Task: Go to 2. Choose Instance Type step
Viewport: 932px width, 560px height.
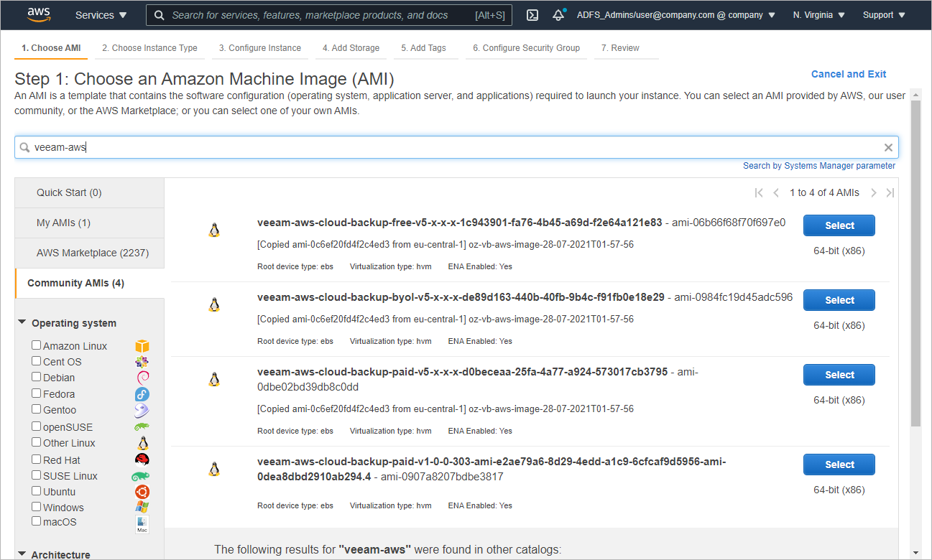Action: [149, 48]
